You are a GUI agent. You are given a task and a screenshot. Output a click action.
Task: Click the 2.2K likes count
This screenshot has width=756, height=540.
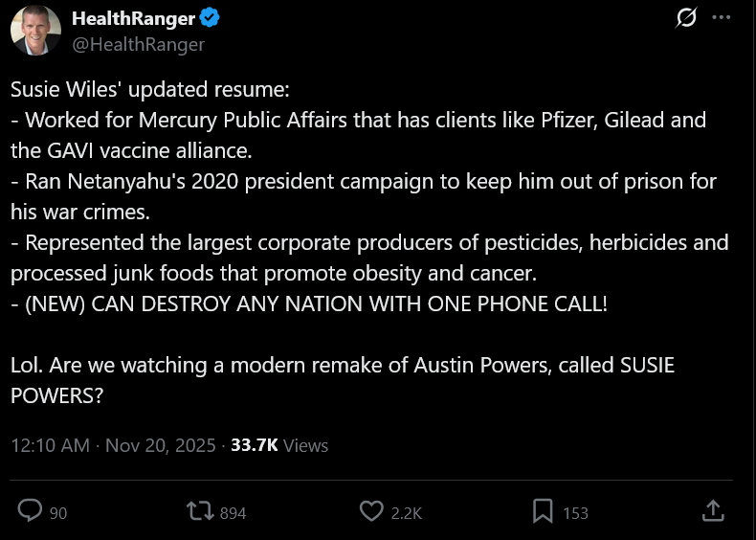click(x=407, y=513)
